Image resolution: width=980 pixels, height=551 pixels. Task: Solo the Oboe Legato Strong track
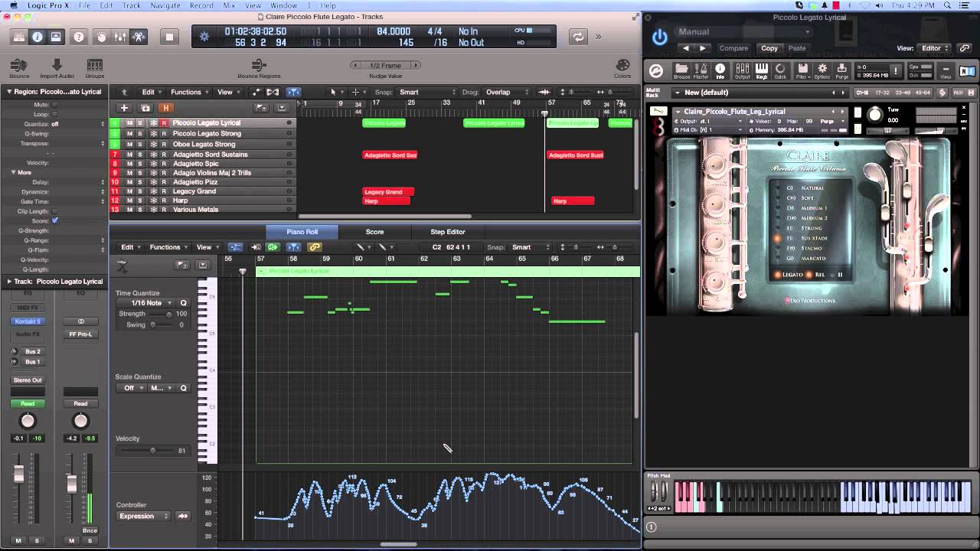[x=140, y=144]
